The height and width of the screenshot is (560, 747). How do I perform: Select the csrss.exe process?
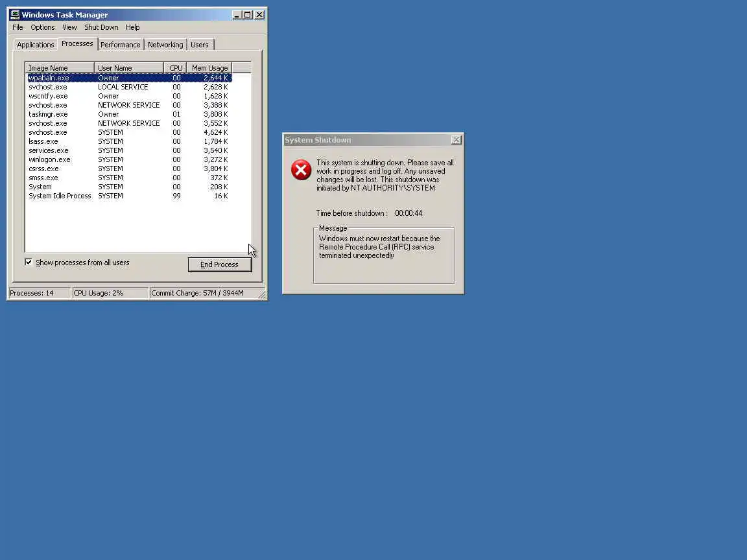(129, 168)
